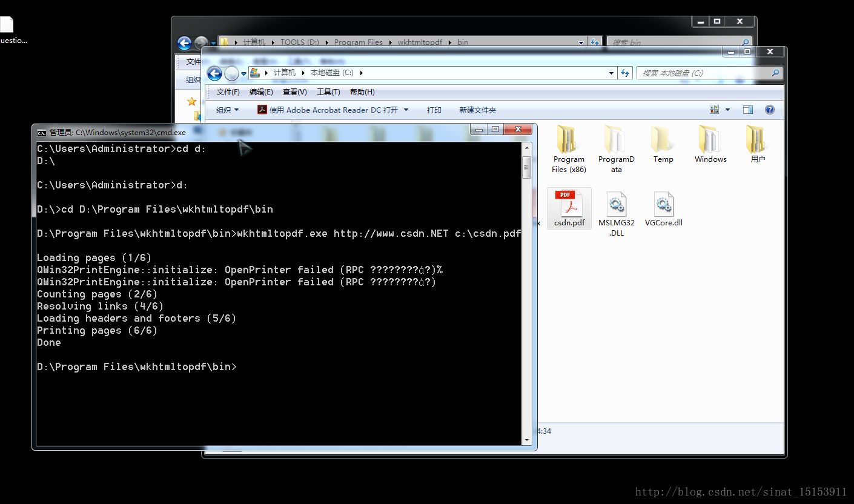
Task: Click TOOLS (D:) breadcrumb in bin window
Action: click(x=299, y=42)
